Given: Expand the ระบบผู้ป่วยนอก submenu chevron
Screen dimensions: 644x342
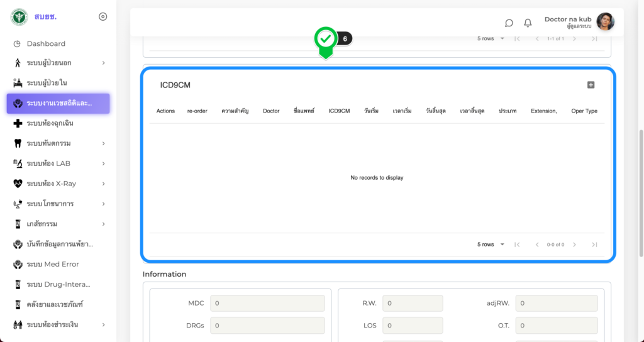Looking at the screenshot, I should pos(103,63).
